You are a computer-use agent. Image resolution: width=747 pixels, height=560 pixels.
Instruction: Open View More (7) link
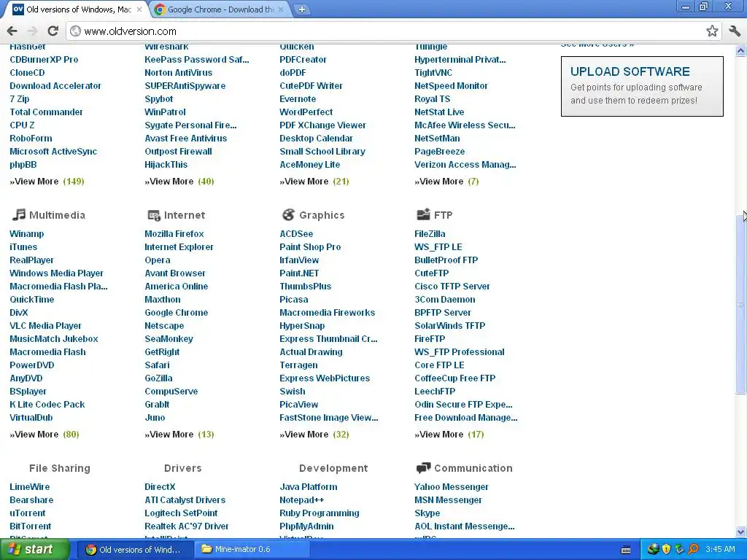click(x=447, y=182)
